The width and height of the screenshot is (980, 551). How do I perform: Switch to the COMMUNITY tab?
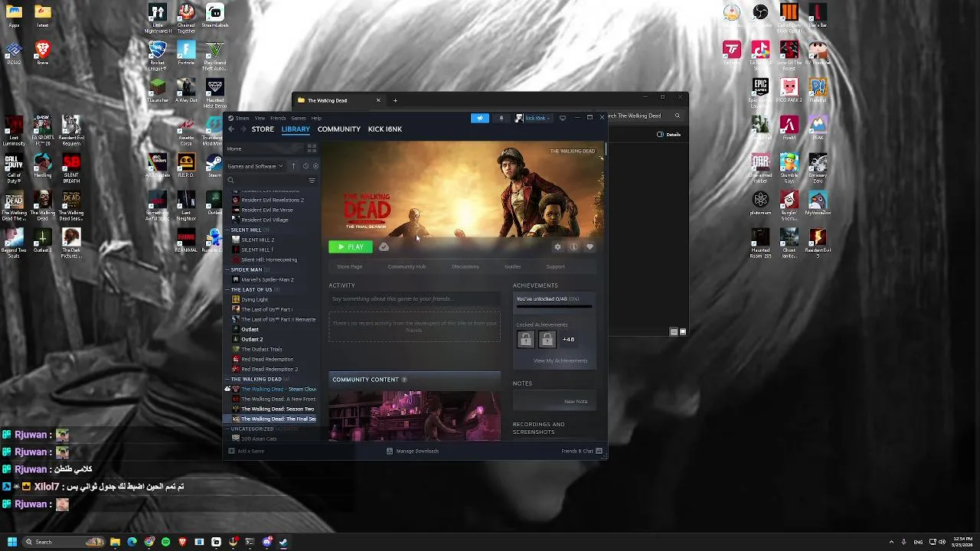tap(339, 129)
